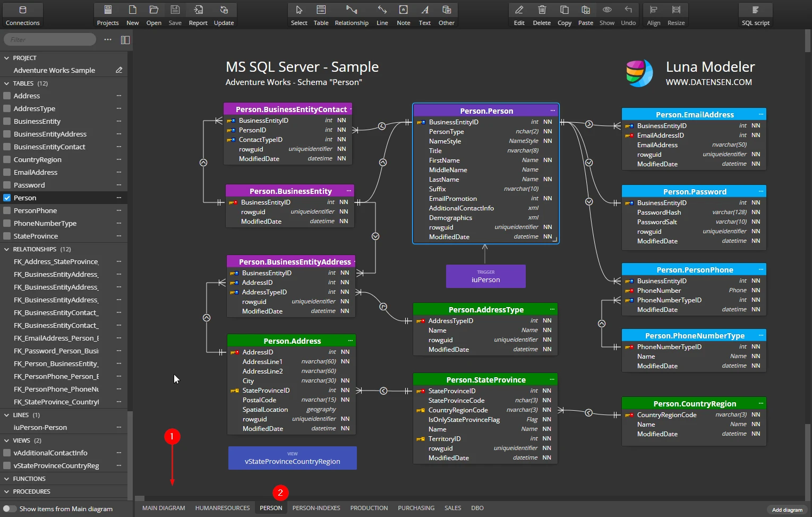Switch to the PURCHASING tab
The image size is (812, 517).
coord(416,508)
